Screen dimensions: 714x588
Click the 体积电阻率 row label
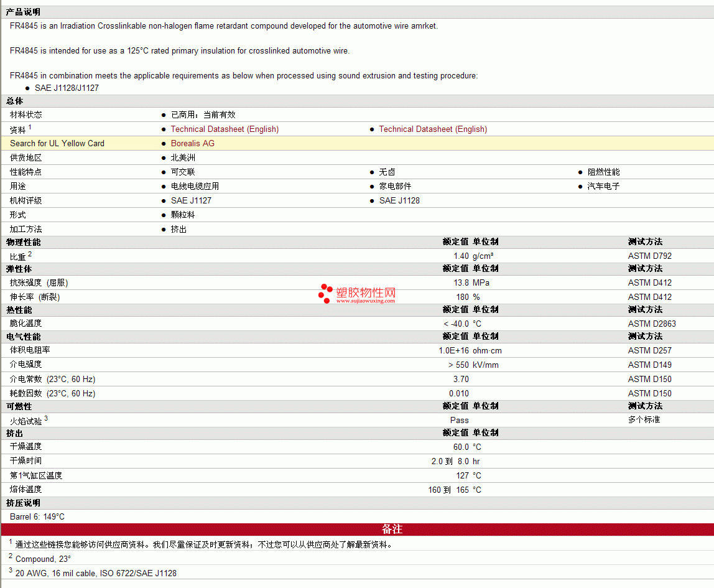coord(30,350)
